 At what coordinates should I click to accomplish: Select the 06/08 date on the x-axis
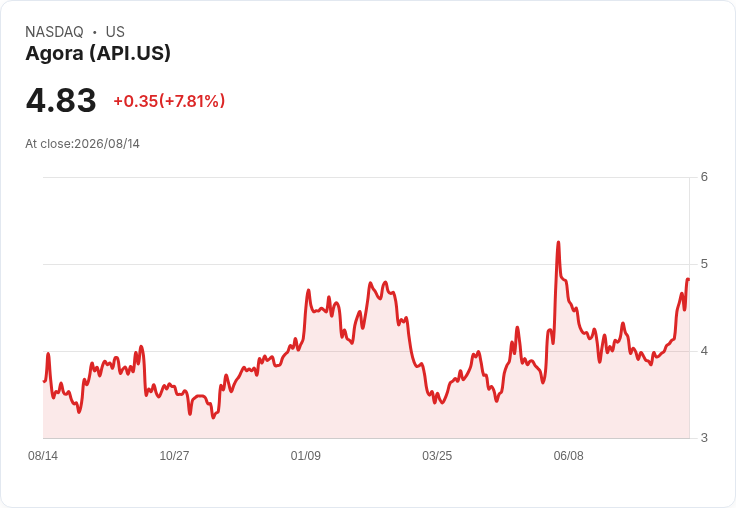568,456
